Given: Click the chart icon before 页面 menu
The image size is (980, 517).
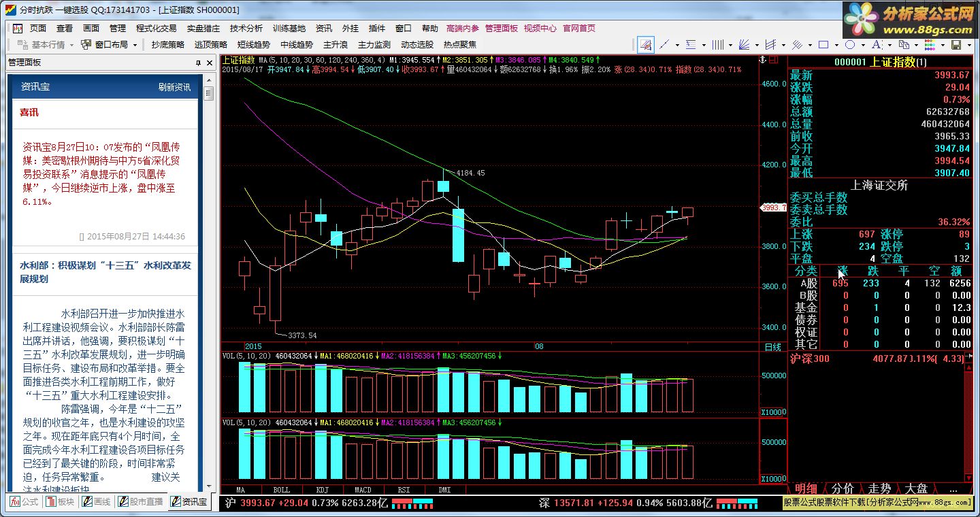Looking at the screenshot, I should coord(17,29).
